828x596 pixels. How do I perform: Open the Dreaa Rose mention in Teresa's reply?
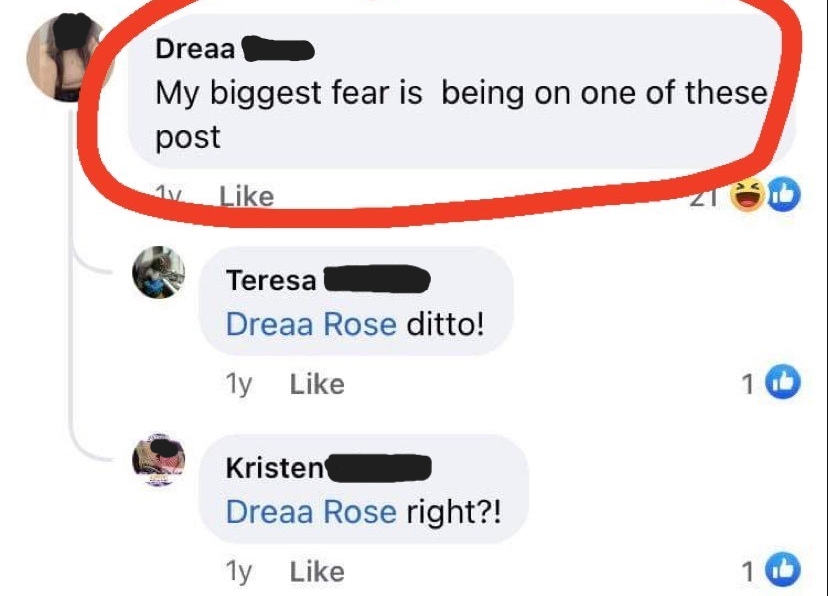click(x=311, y=324)
